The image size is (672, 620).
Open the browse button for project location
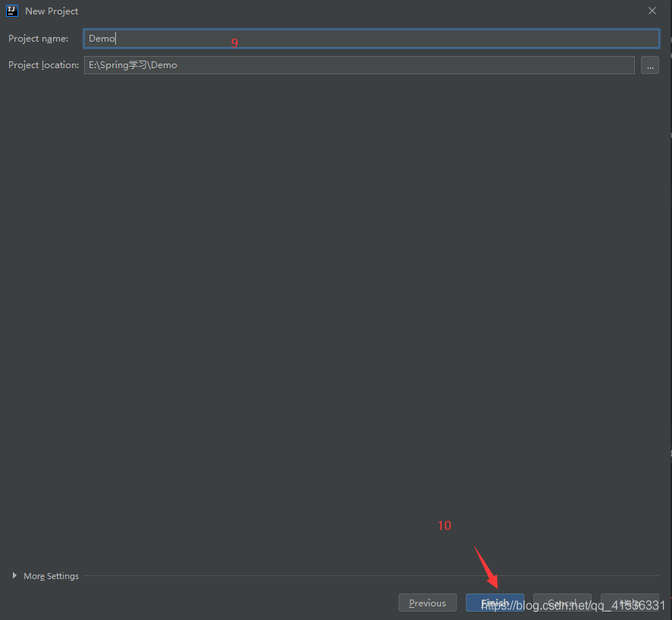(x=650, y=65)
